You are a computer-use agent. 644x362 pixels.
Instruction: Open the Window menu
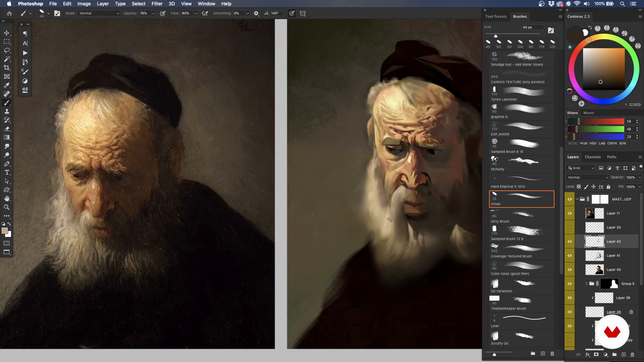[206, 4]
